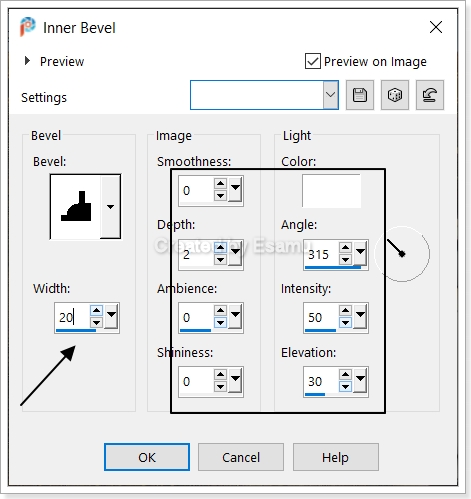Screen dimensions: 471x499
Task: Open the Settings preset dropdown
Action: [x=331, y=95]
